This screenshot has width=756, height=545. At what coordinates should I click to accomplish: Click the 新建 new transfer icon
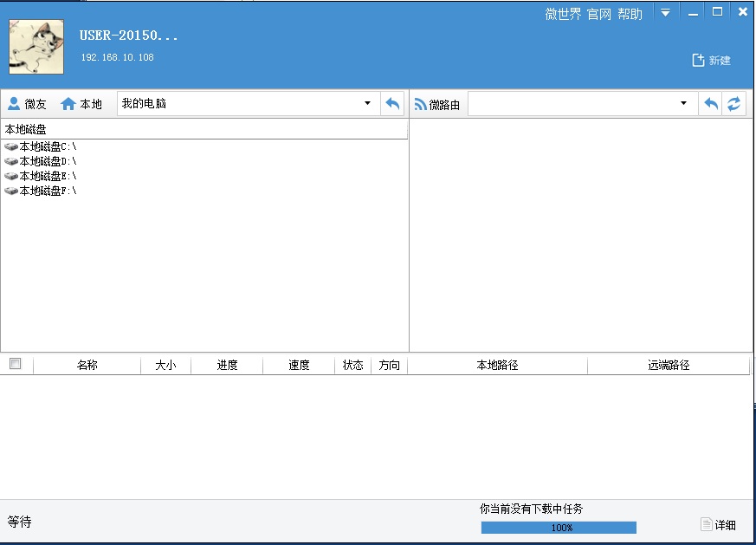(697, 59)
